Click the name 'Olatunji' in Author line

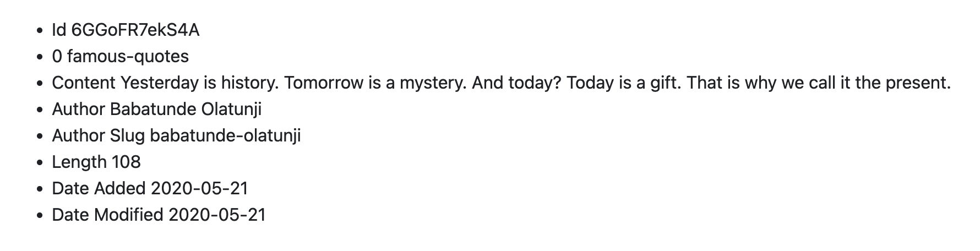(x=232, y=109)
